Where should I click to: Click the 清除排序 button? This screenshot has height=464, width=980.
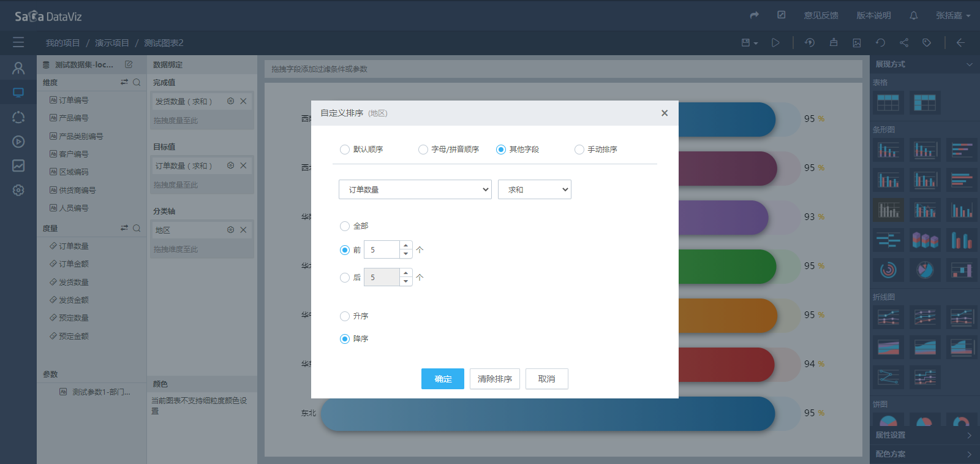495,379
